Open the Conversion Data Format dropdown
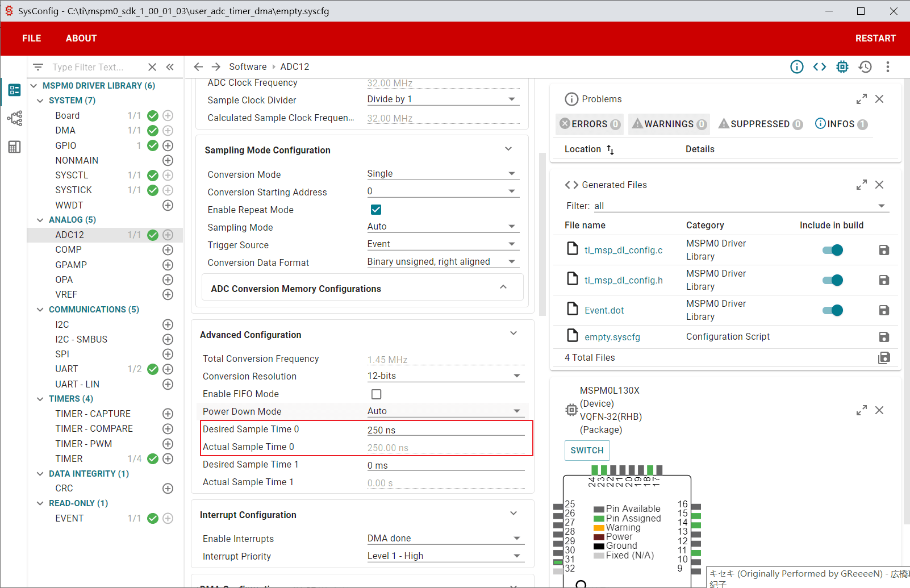 point(443,262)
